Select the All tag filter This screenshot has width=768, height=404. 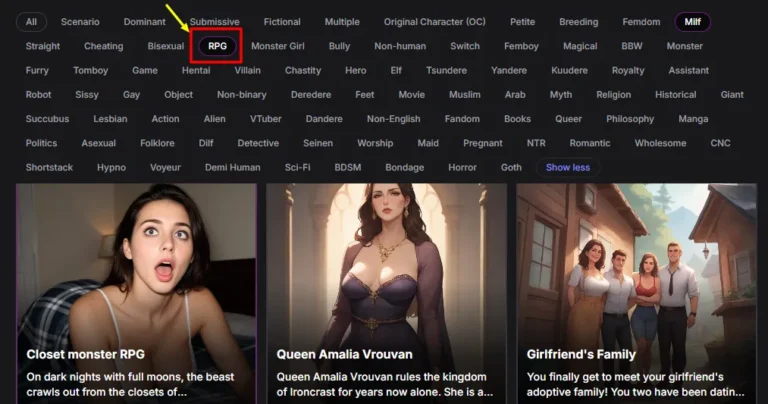coord(31,22)
